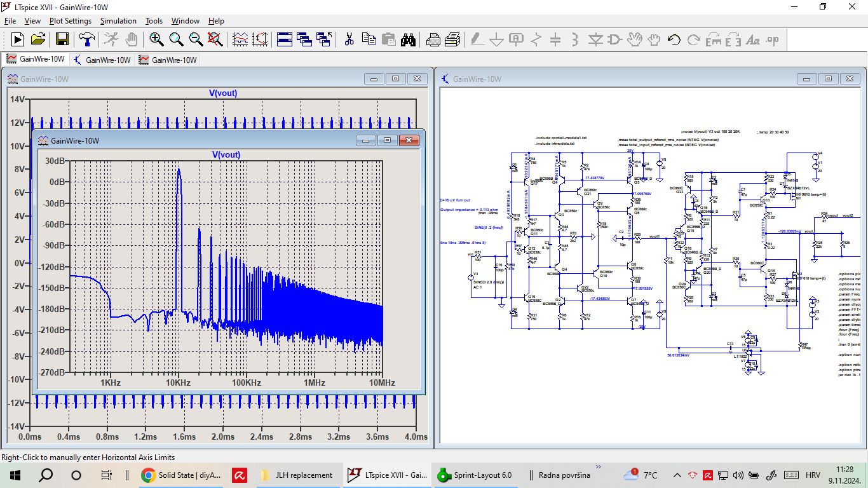The image size is (868, 488).
Task: Save using the floppy disk icon
Action: tap(62, 39)
